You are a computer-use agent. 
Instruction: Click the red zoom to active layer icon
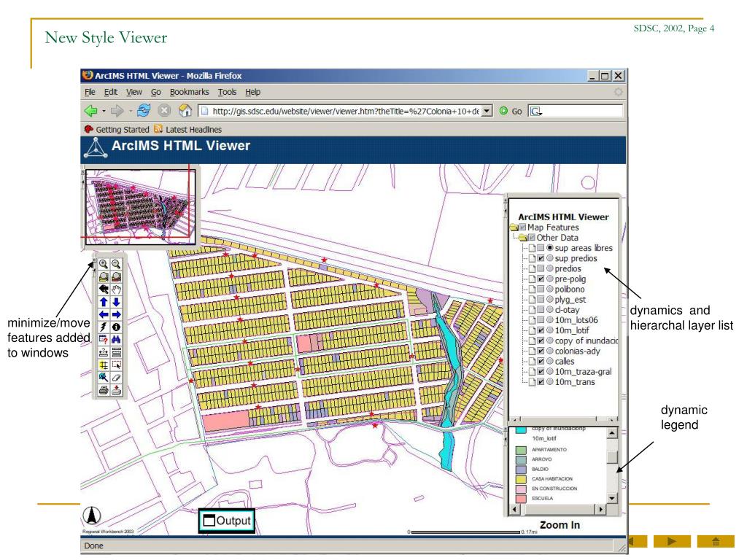coord(116,276)
